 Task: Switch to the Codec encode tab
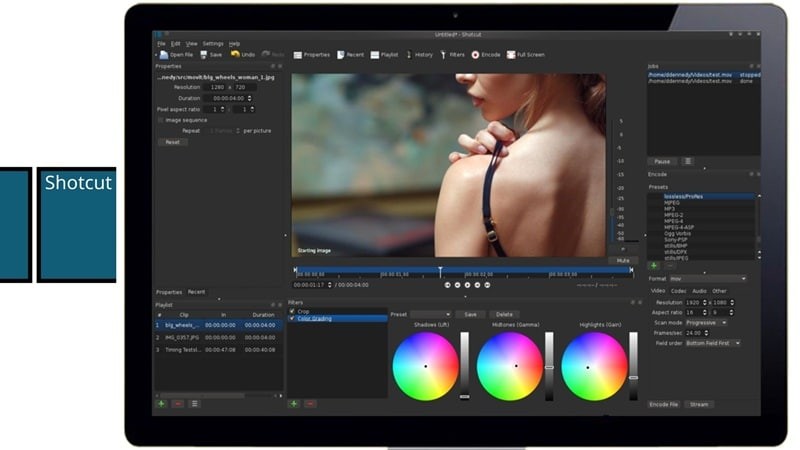tap(678, 291)
